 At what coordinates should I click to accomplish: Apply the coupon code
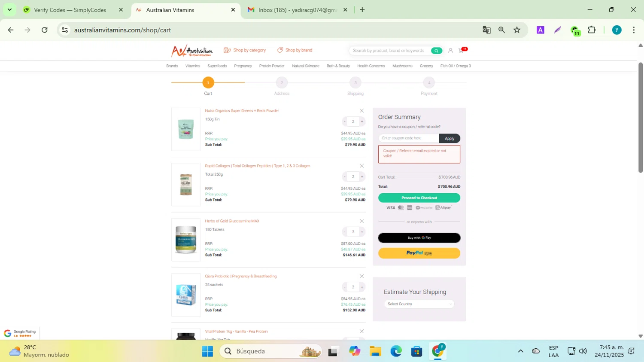[450, 138]
